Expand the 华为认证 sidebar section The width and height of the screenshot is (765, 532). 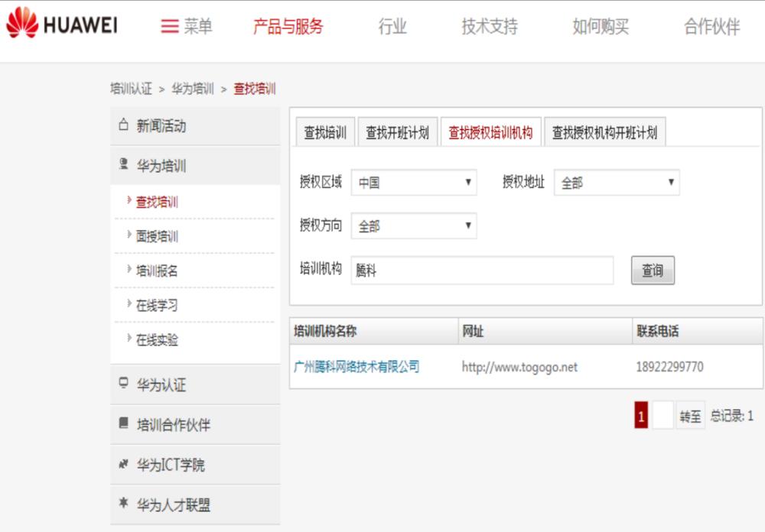(x=195, y=384)
